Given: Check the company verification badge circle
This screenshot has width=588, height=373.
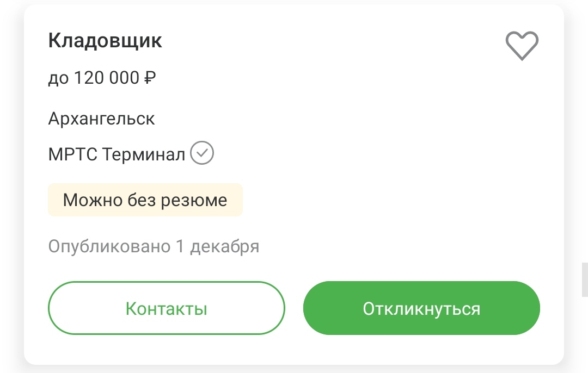Looking at the screenshot, I should tap(202, 153).
